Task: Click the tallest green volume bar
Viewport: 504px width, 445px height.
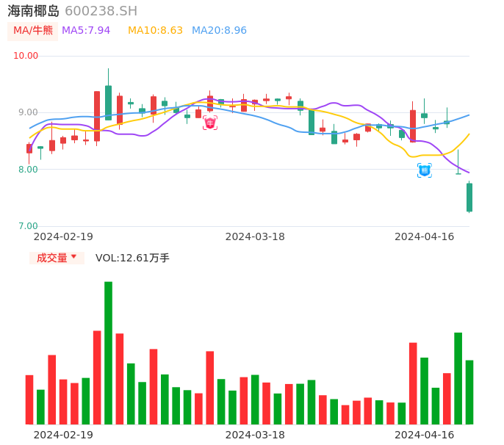Action: pos(108,352)
